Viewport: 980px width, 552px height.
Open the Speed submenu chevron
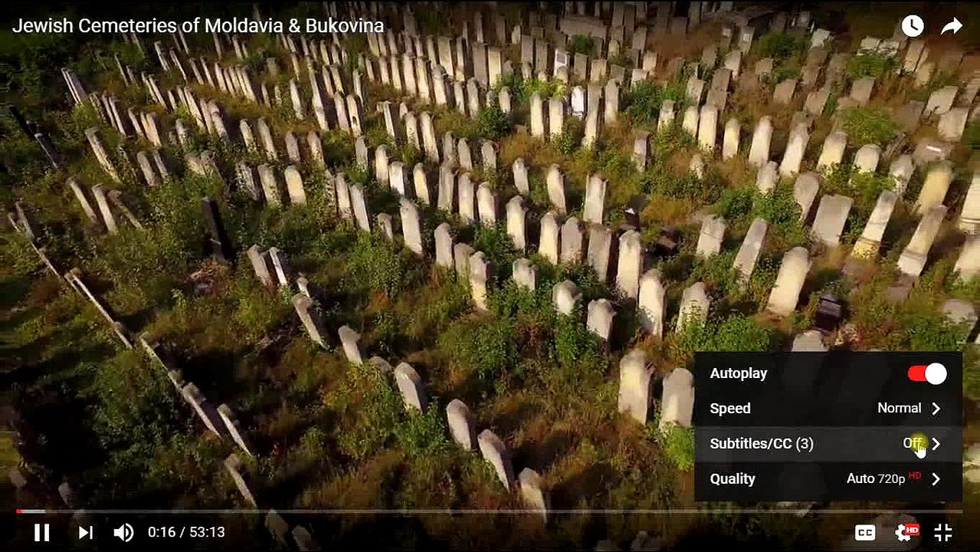(x=936, y=409)
